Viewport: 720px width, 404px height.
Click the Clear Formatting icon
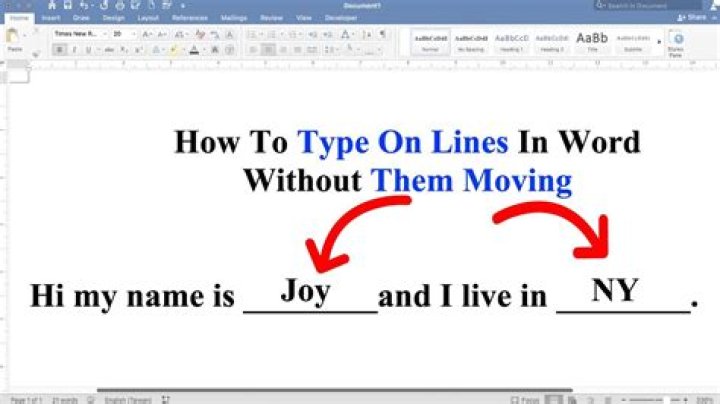coord(201,34)
